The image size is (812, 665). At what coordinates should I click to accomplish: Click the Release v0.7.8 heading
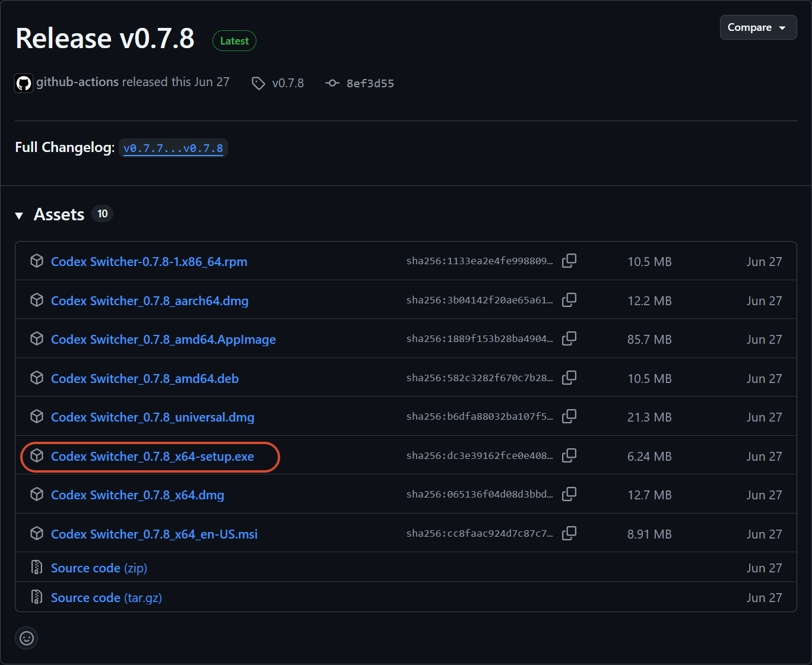(x=105, y=39)
